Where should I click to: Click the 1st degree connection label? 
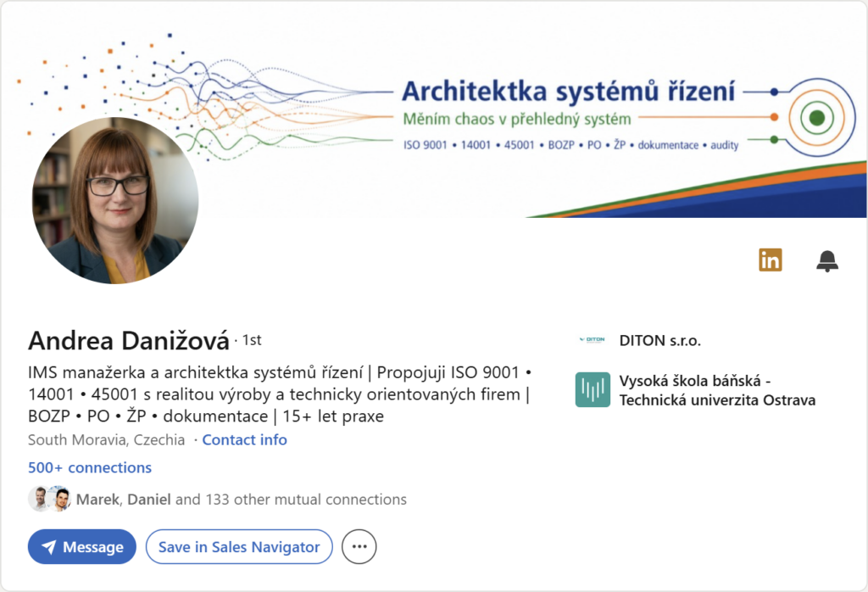coord(252,340)
